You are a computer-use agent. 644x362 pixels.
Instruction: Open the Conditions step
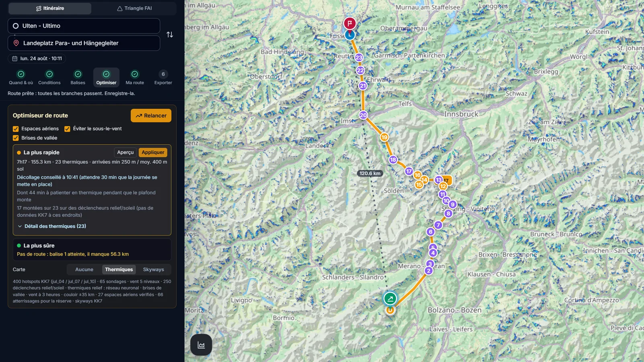50,78
